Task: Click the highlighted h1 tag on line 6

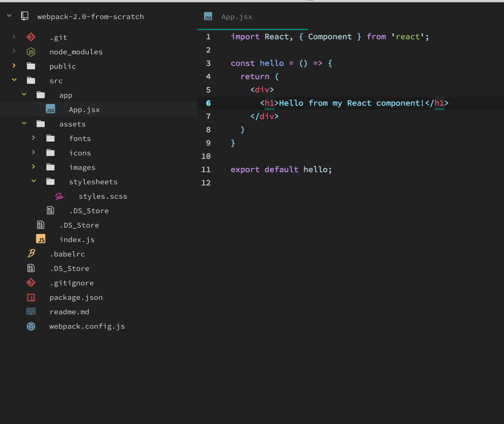Action: [x=269, y=103]
